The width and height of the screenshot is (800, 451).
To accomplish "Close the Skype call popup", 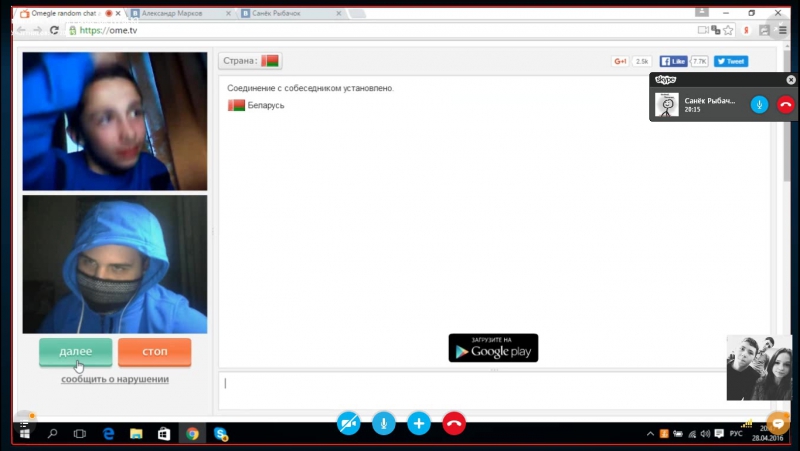I will click(x=791, y=80).
